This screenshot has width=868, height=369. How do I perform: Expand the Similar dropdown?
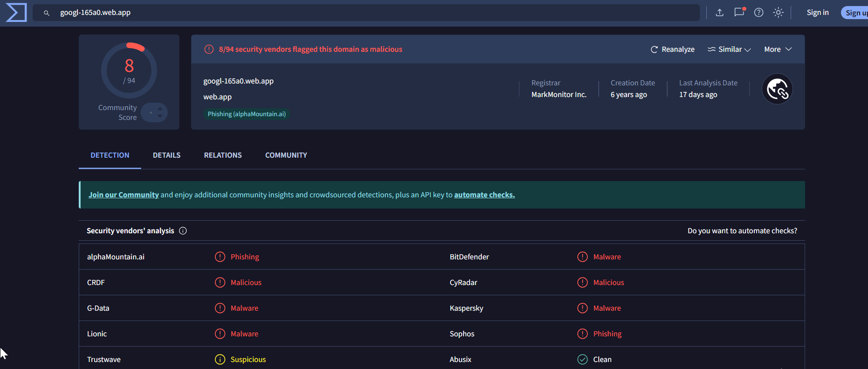(729, 49)
